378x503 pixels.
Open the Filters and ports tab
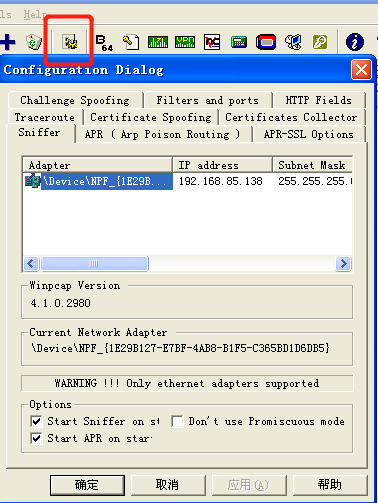click(208, 100)
